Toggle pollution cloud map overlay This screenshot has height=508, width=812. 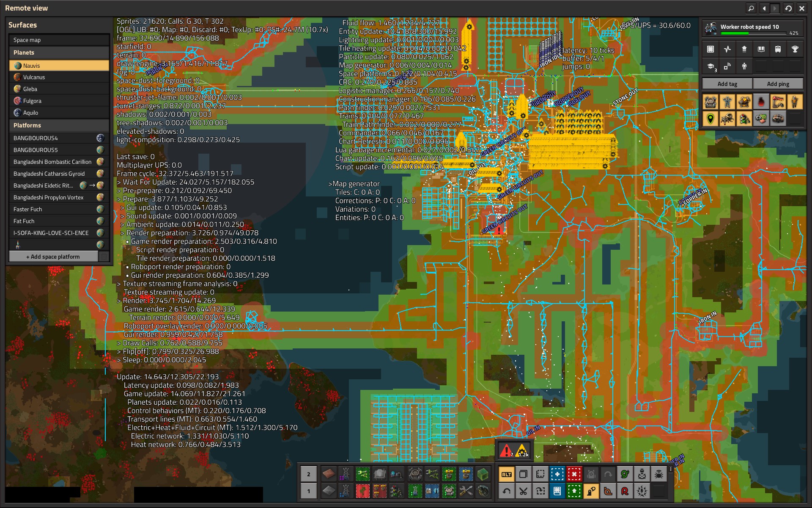coord(761,102)
